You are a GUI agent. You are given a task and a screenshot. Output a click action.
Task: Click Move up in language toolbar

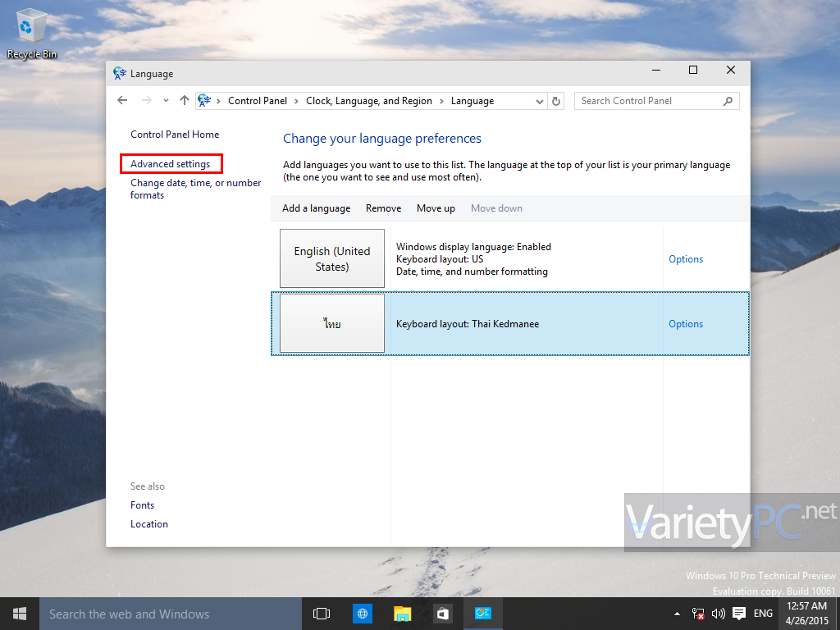(436, 208)
